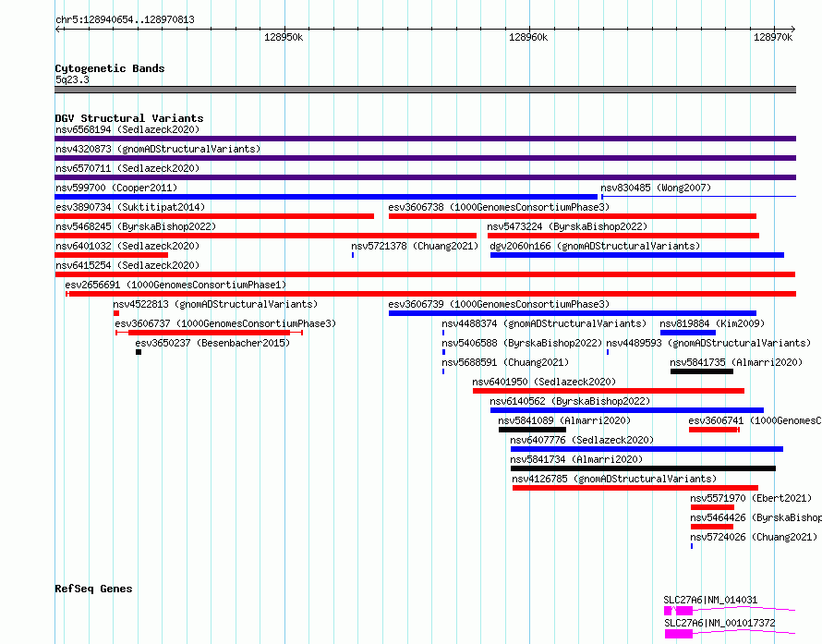Click the black bar of nsv5841735
The width and height of the screenshot is (822, 644).
(702, 371)
